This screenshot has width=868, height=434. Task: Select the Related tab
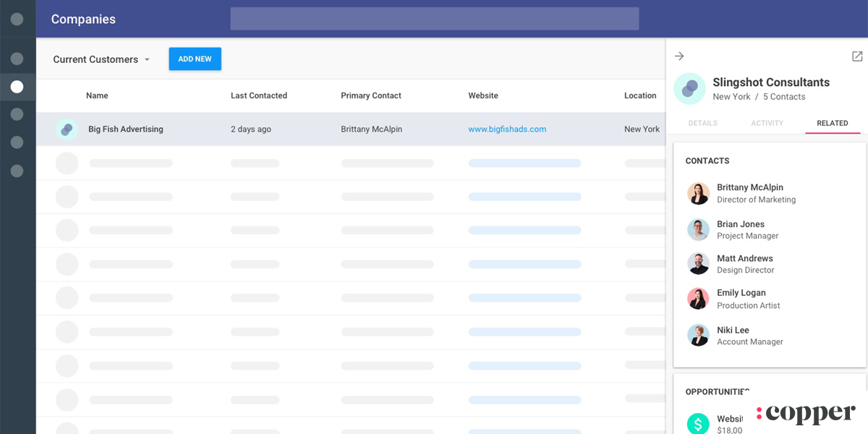point(832,123)
